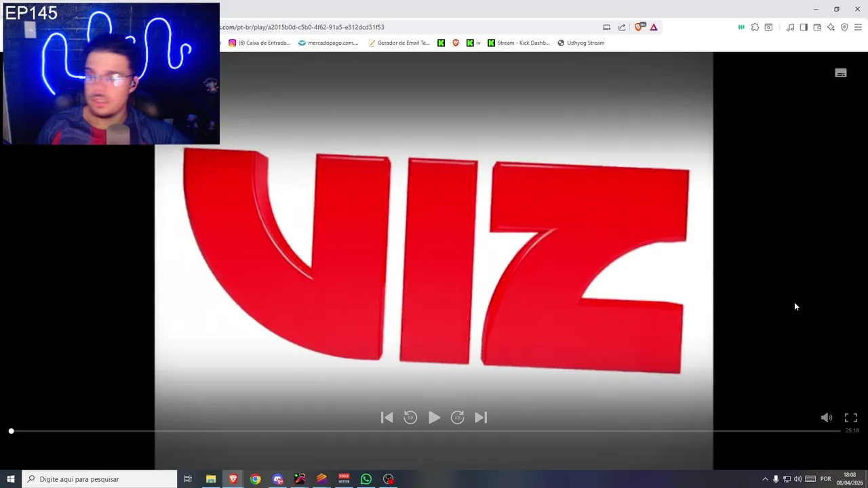The width and height of the screenshot is (868, 488).
Task: Enter fullscreen video mode
Action: tap(851, 418)
